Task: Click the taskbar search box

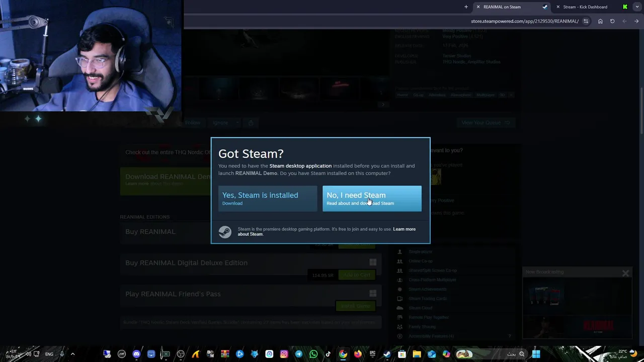Action: point(491,354)
